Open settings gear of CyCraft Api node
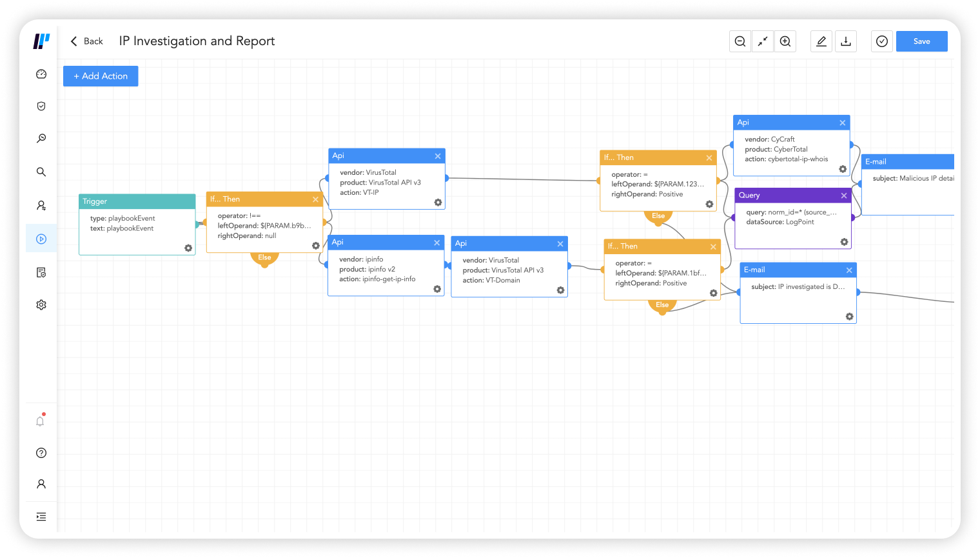Image resolution: width=980 pixels, height=558 pixels. (843, 169)
